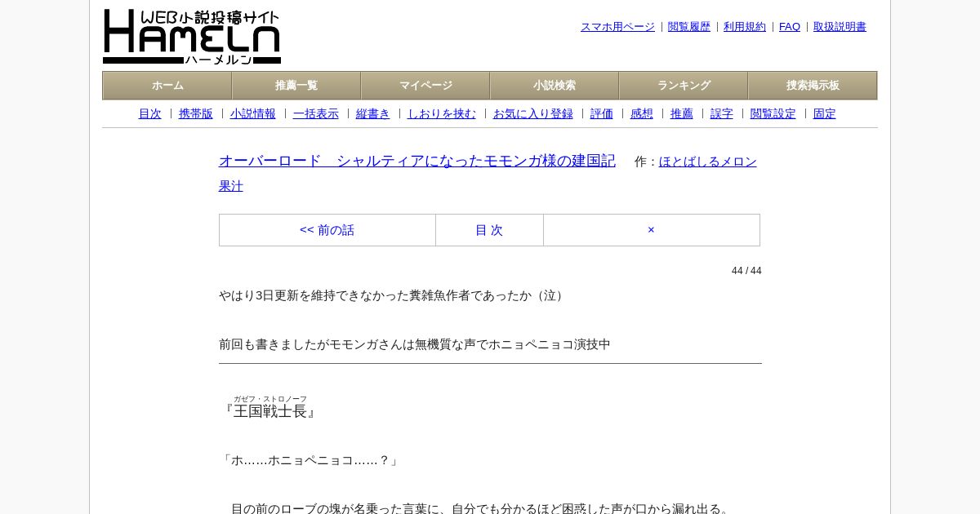Switch to 縦書き display
This screenshot has height=514, width=980.
pos(373,113)
